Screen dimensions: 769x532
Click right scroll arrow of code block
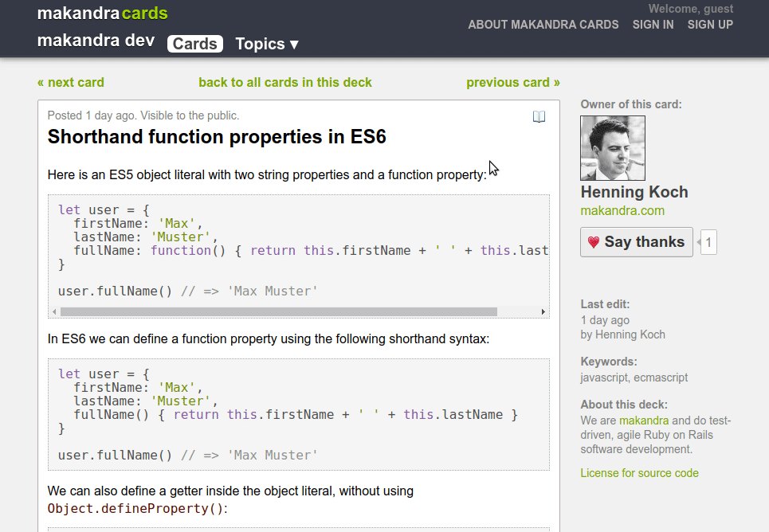(x=543, y=312)
